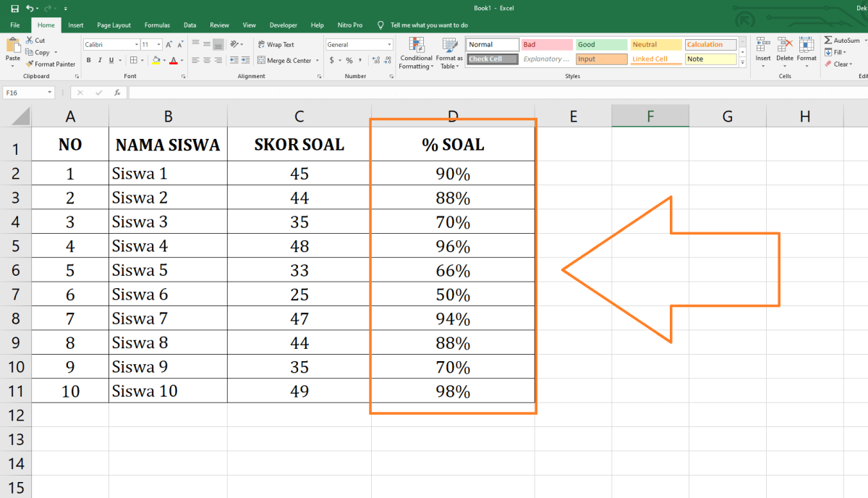Open the Page Layout tab
Screen dimensions: 868x498
point(114,25)
